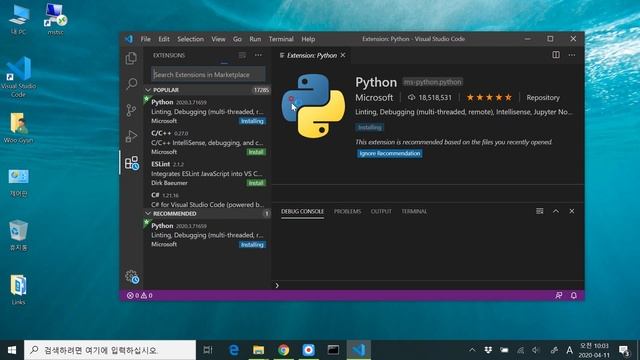
Task: Install the ESLint extension
Action: tap(256, 183)
